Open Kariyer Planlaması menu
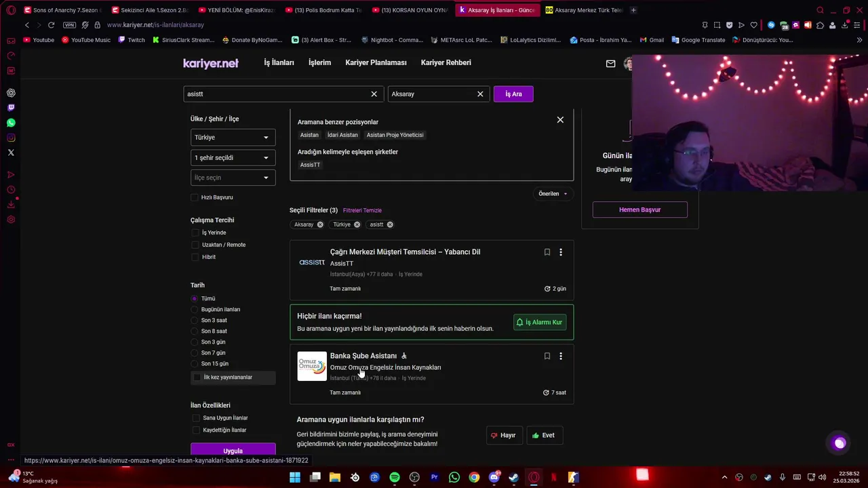868x488 pixels. click(376, 62)
